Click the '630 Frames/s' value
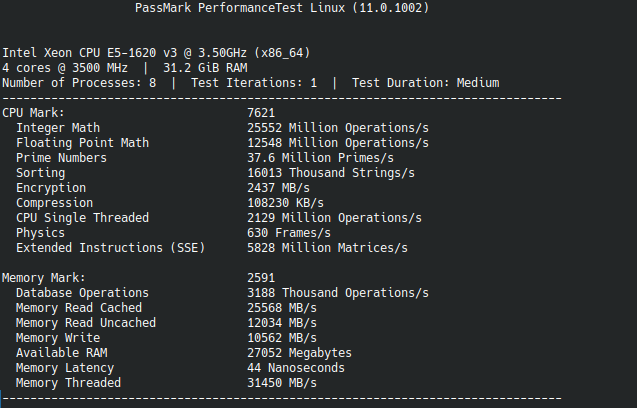637x408 pixels. (289, 233)
